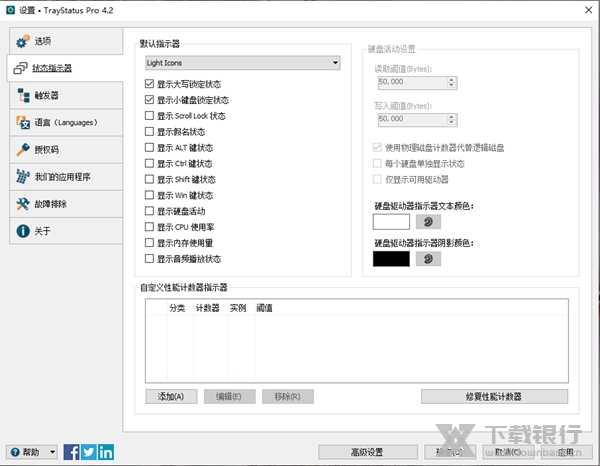Click the 故障排除 tools icon
The image size is (600, 466).
point(23,204)
